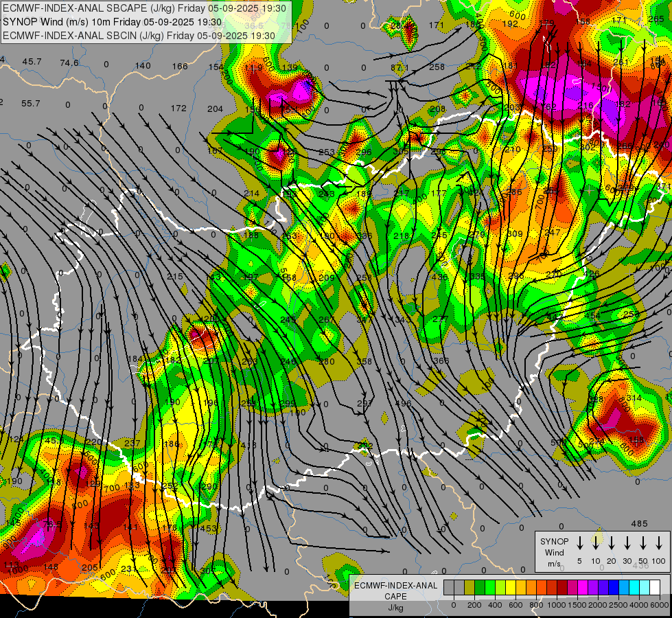Click the '172' value on the map
672x618 pixels.
(x=178, y=108)
